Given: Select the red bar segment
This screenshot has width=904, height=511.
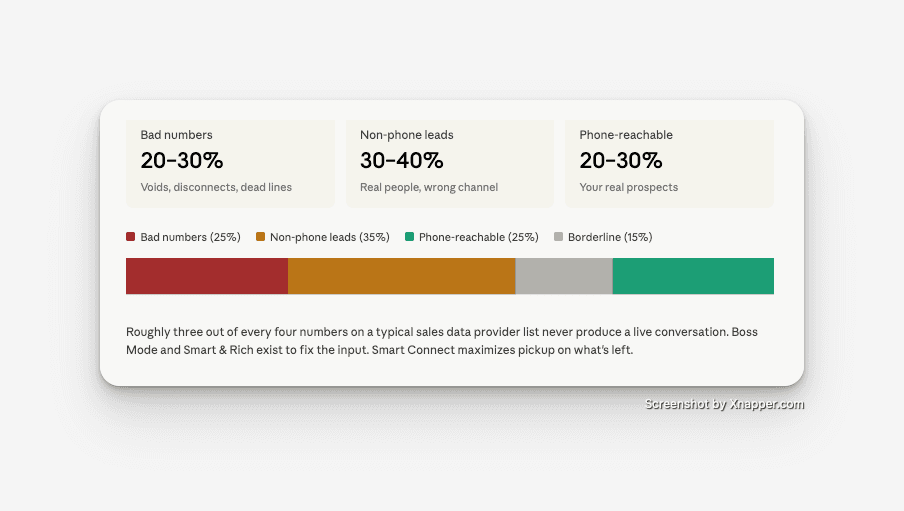Looking at the screenshot, I should [x=207, y=276].
